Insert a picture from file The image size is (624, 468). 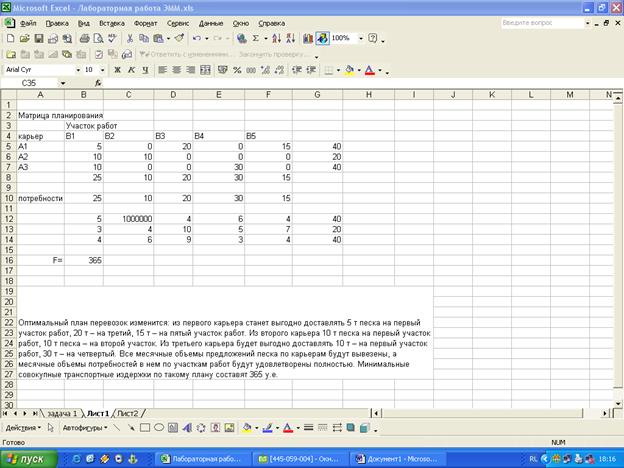click(230, 428)
